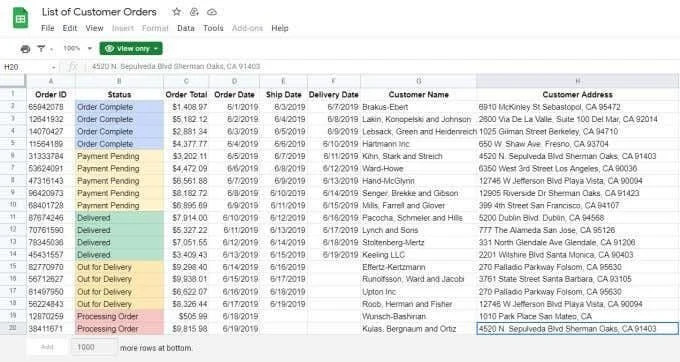The width and height of the screenshot is (680, 362).
Task: Select column C header
Action: point(186,81)
